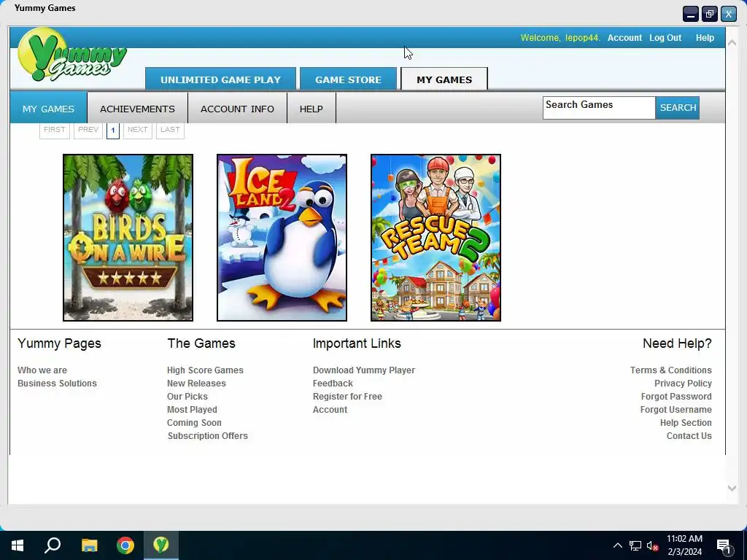Screen dimensions: 747x560
Task: Click the Yummy Games logo
Action: coord(72,55)
